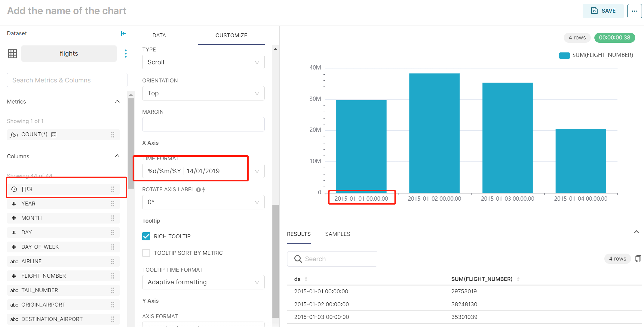
Task: Click the flights dataset name button
Action: point(69,54)
